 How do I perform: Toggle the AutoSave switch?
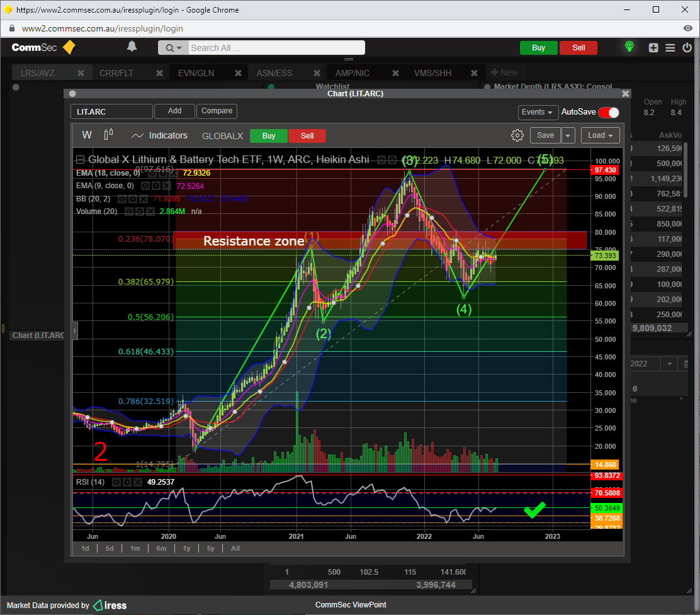609,113
